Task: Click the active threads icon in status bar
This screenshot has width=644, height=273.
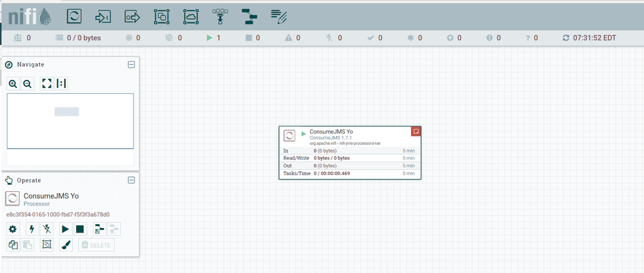Action: 17,38
